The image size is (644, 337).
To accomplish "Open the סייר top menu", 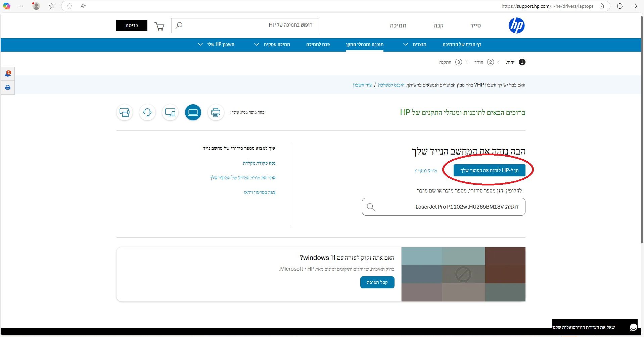I will (475, 25).
